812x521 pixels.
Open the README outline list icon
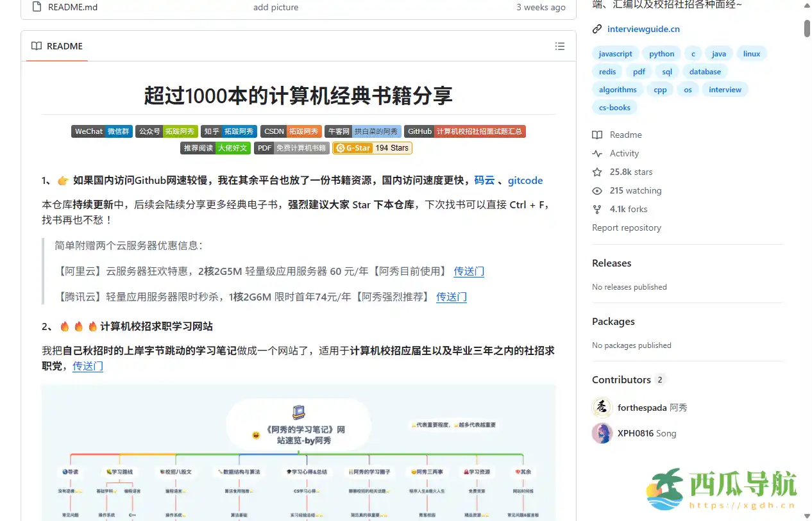[x=559, y=45]
